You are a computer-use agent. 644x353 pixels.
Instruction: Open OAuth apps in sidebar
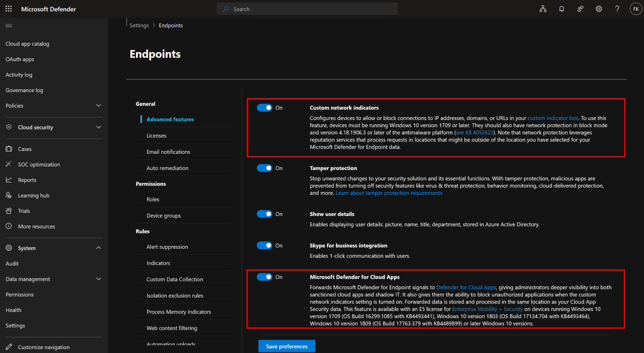pos(20,59)
